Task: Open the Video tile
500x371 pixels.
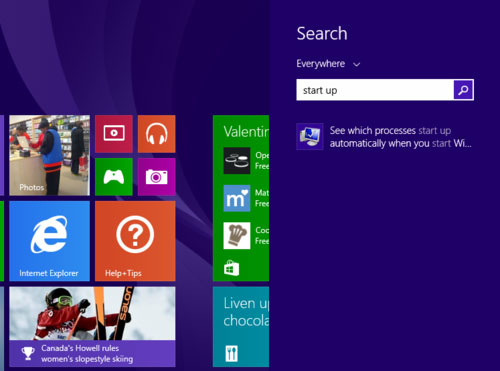Action: point(114,134)
